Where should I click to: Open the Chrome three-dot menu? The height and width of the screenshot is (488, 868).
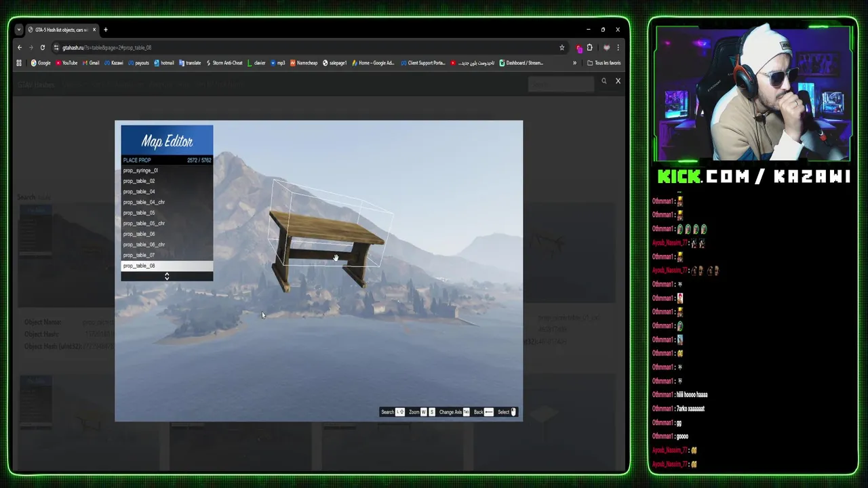618,47
